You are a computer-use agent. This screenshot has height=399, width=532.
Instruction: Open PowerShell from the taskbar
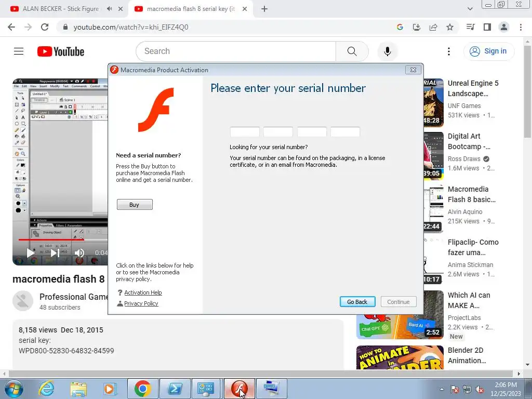(x=175, y=389)
